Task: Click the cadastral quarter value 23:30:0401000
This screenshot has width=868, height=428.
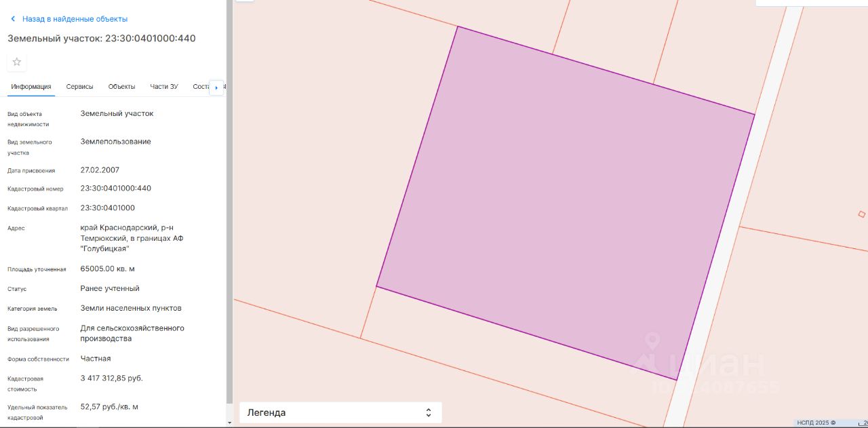Action: coord(108,208)
